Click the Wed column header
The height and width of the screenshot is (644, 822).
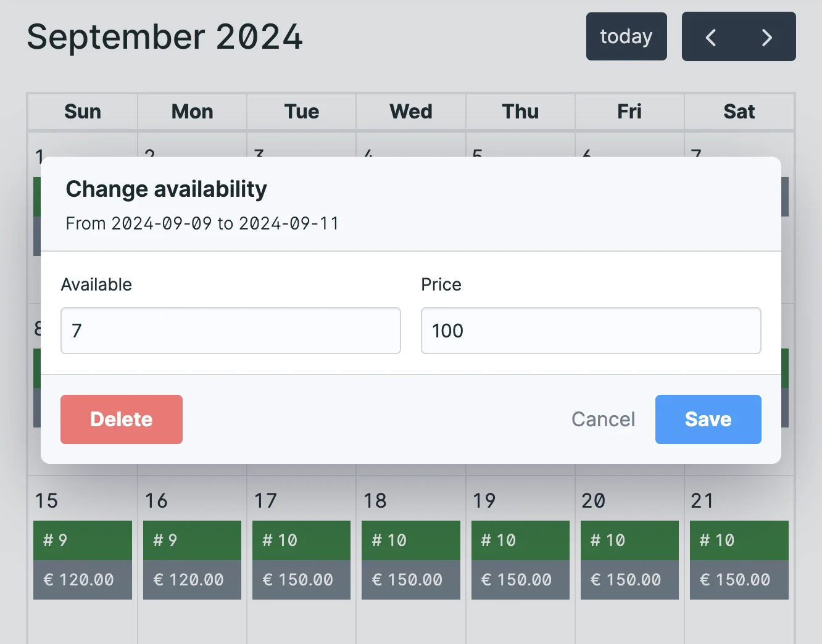[410, 112]
